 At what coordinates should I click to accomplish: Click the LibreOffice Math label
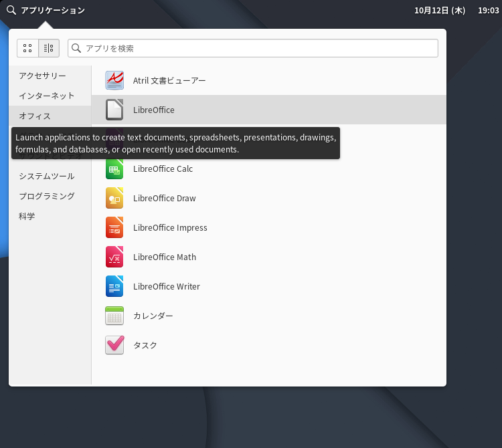coord(165,257)
